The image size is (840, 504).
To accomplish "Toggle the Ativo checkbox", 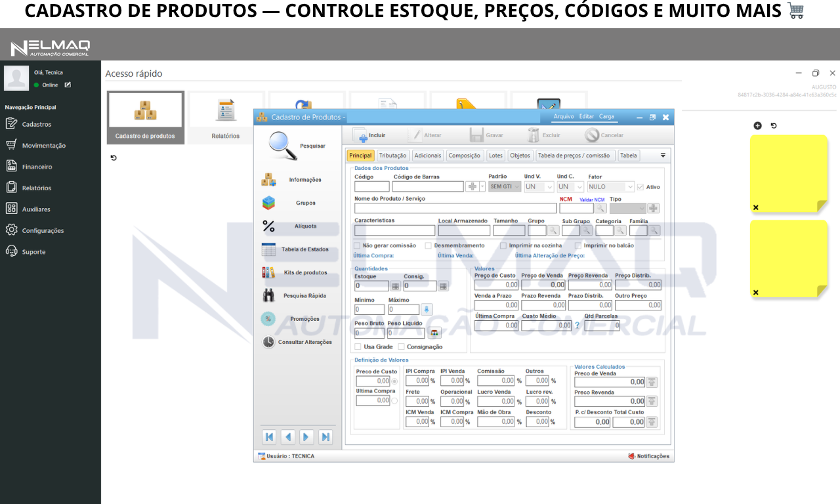I will (x=640, y=187).
